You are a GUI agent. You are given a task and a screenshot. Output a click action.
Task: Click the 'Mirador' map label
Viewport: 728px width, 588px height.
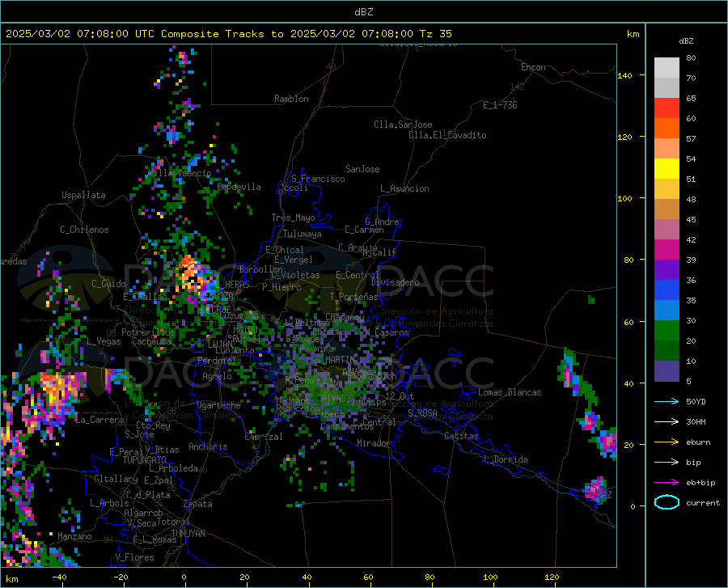click(373, 443)
